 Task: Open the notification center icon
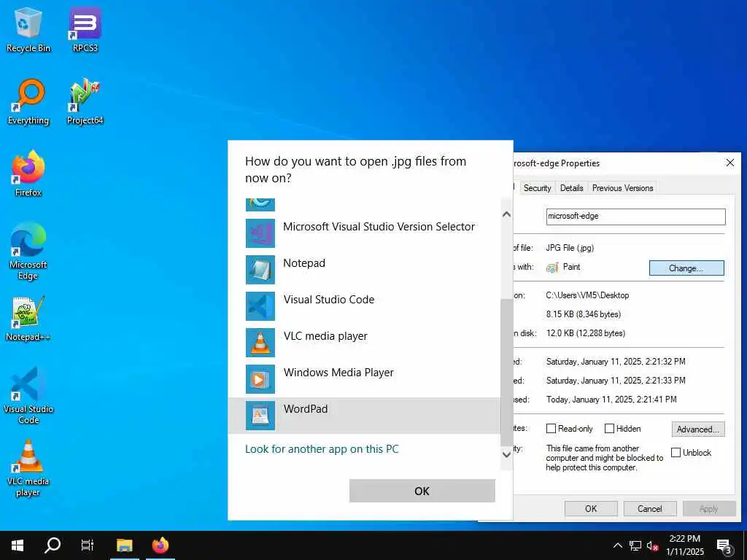point(724,545)
